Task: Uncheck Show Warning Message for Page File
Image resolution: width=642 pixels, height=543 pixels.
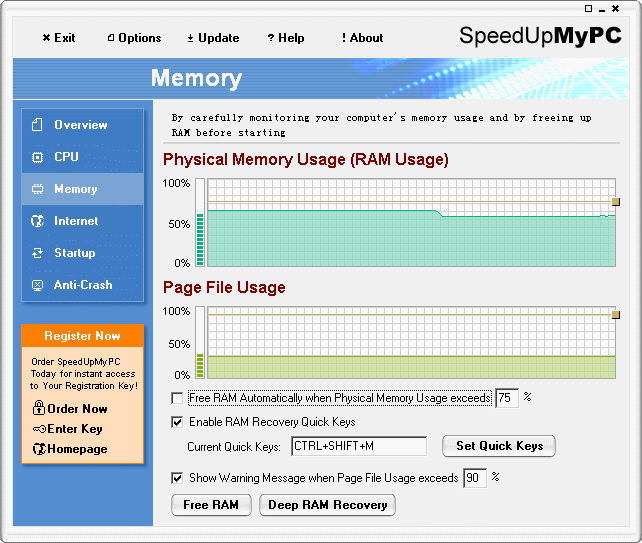Action: coord(177,478)
